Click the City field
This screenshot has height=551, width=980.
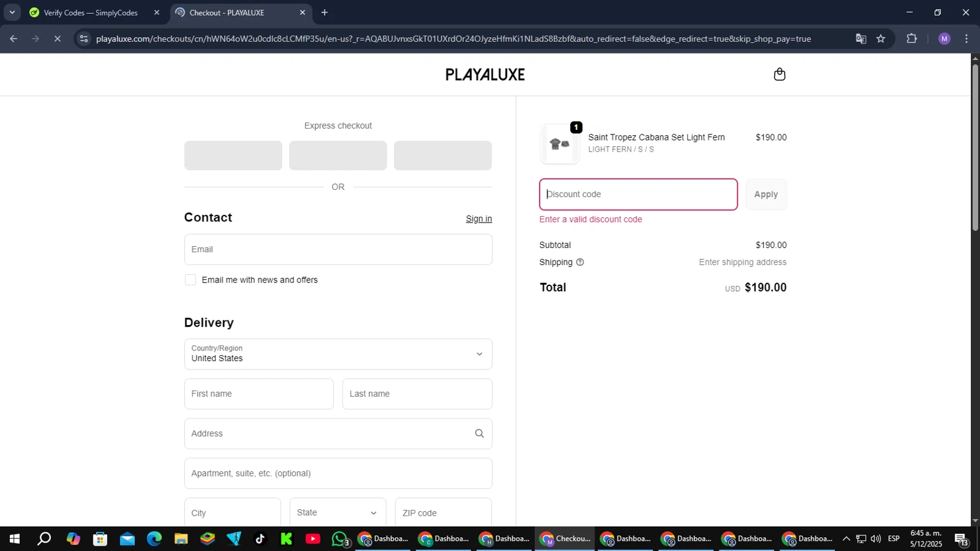233,512
